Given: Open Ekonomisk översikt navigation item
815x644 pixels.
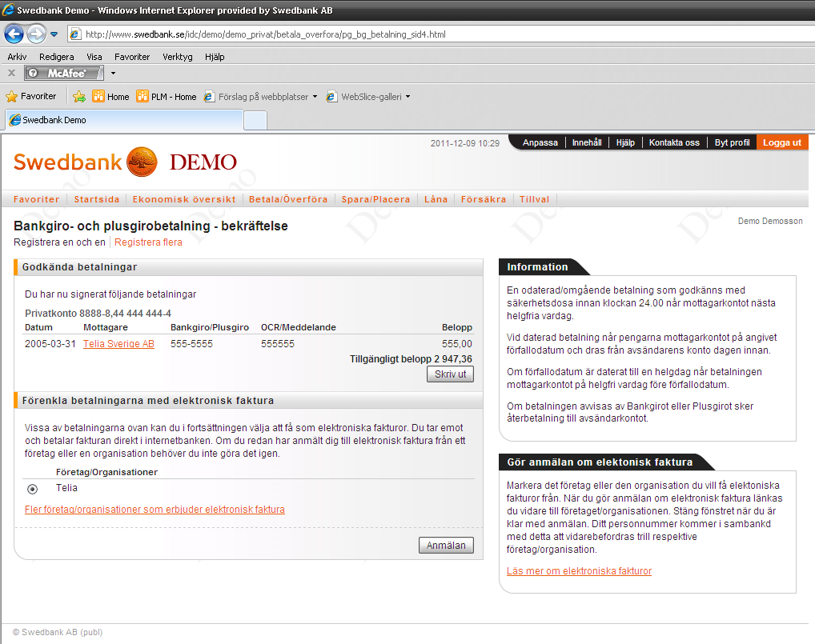Looking at the screenshot, I should pyautogui.click(x=184, y=199).
